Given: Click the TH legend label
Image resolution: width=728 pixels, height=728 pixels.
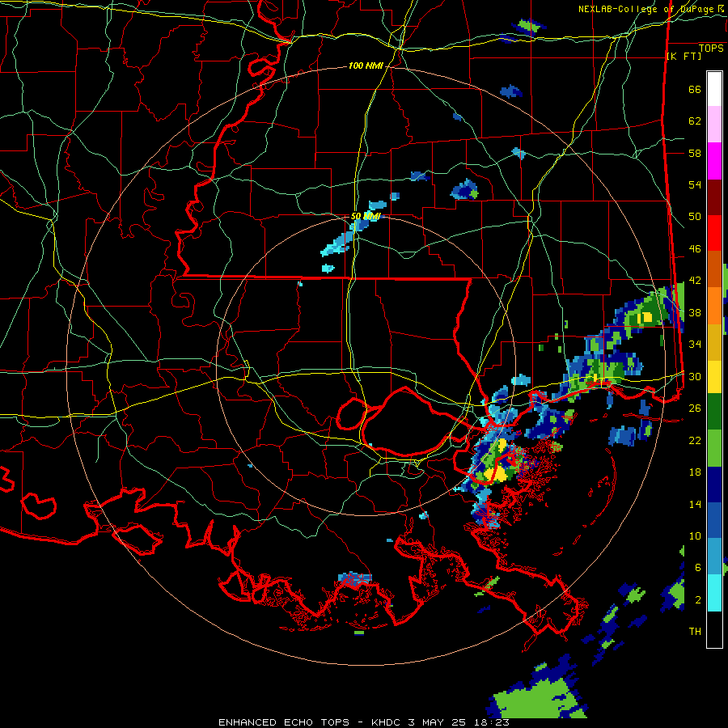Looking at the screenshot, I should pyautogui.click(x=695, y=632).
